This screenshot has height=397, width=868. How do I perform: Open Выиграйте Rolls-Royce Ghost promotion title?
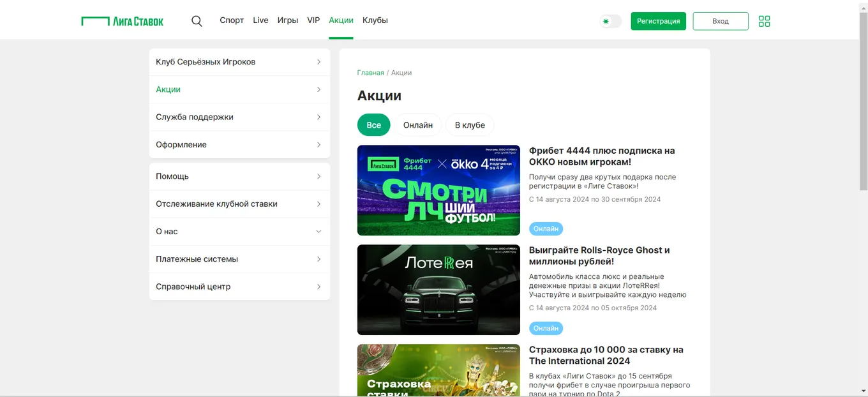tap(599, 256)
